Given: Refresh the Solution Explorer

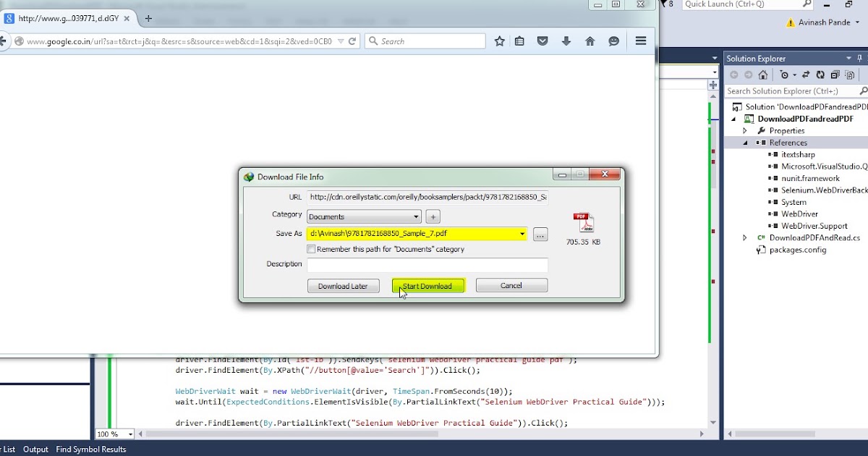Looking at the screenshot, I should tap(820, 75).
